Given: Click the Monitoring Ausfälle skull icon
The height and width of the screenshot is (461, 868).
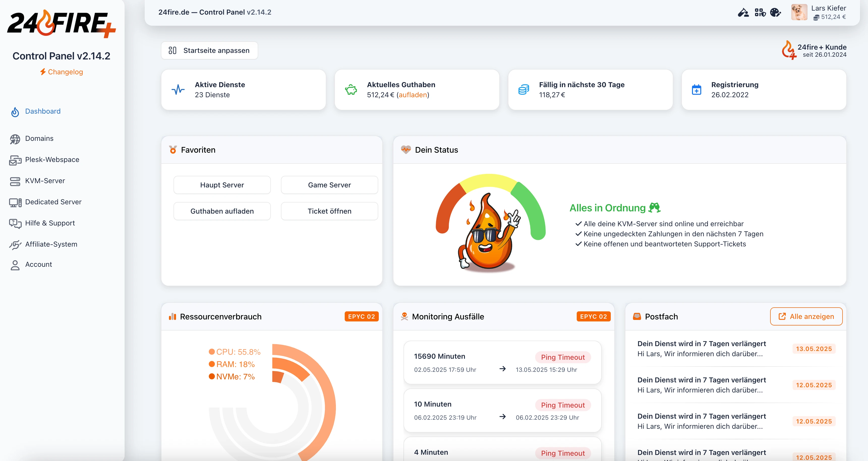Looking at the screenshot, I should (404, 317).
